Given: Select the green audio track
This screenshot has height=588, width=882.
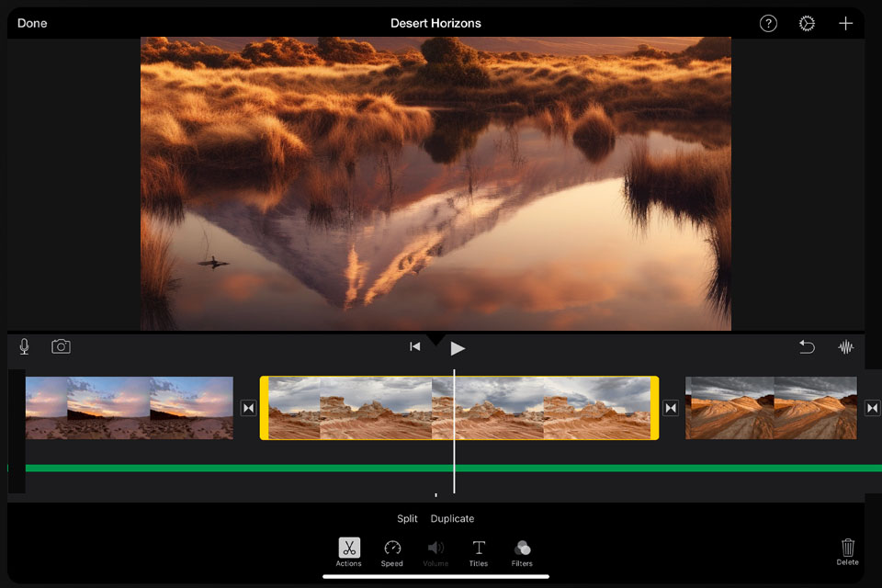Looking at the screenshot, I should [x=453, y=469].
